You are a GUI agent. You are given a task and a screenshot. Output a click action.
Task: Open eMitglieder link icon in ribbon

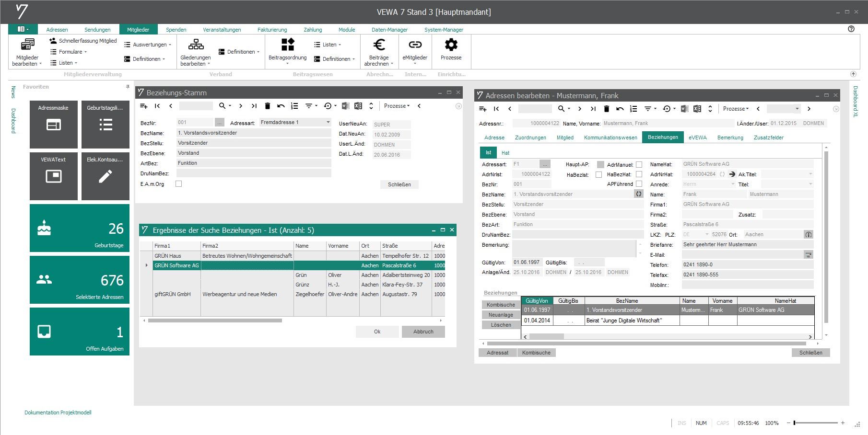[415, 45]
